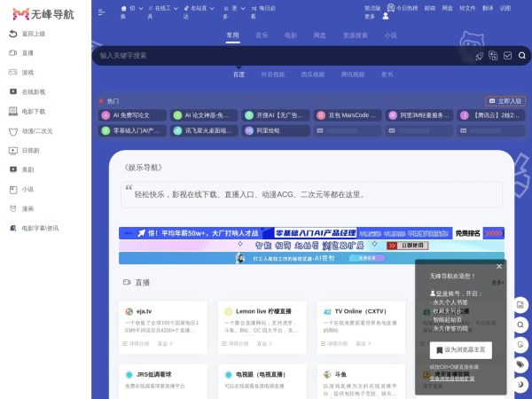Choose 抖音视频 as the search engine

point(273,74)
